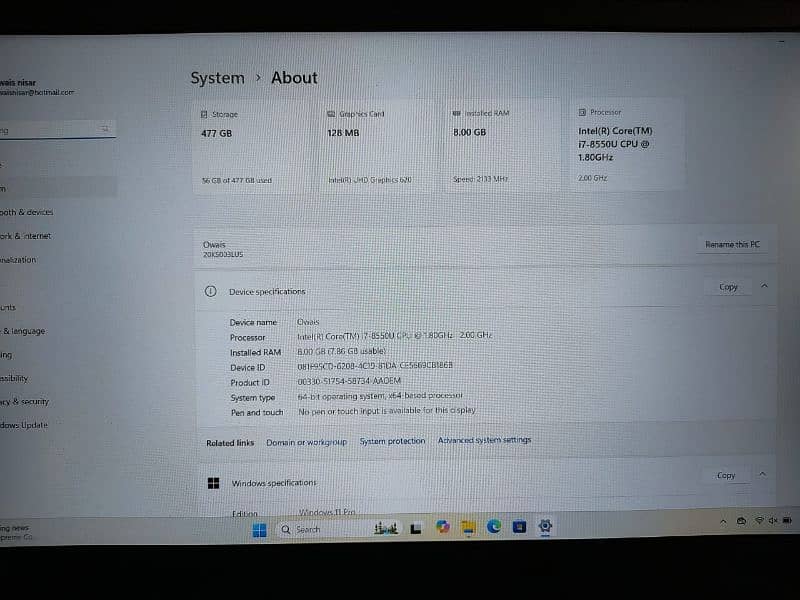Select the Settings gear taskbar icon
Screen dimensions: 800x600
point(545,526)
